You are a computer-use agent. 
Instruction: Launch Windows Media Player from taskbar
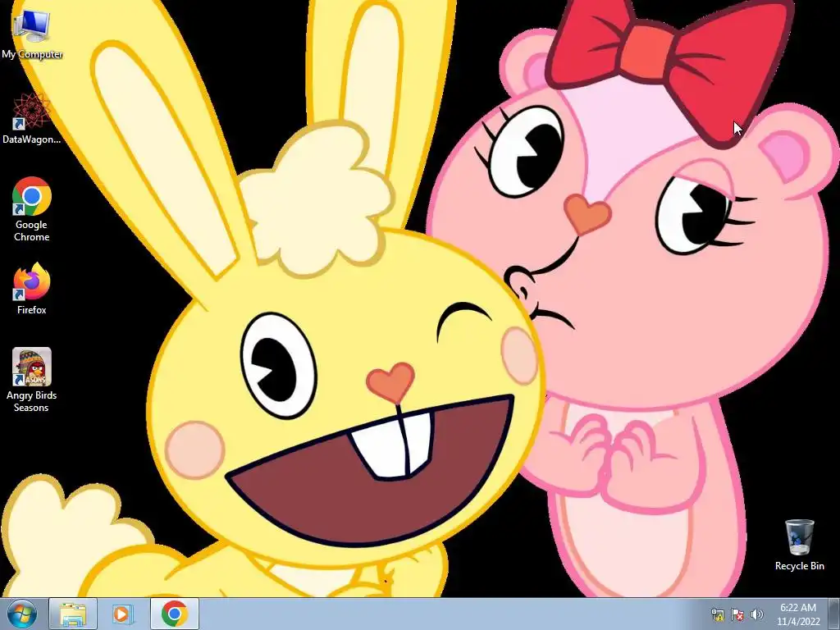123,614
